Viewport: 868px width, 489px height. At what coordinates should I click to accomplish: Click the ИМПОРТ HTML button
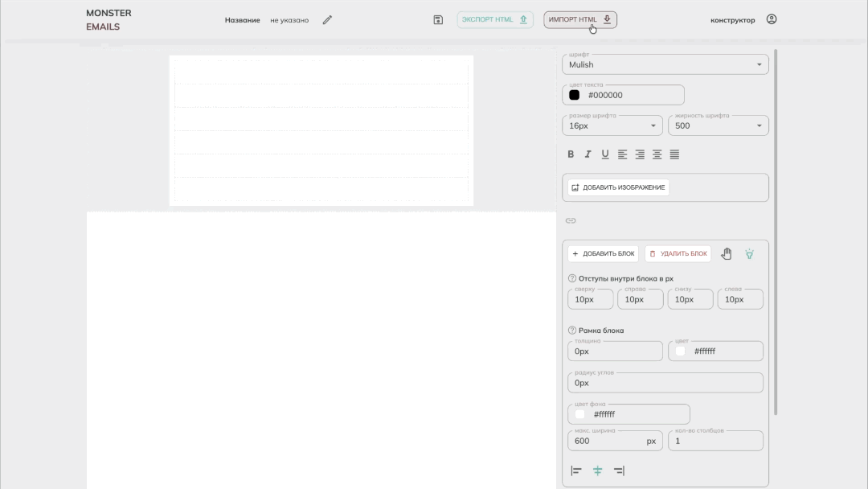tap(580, 19)
